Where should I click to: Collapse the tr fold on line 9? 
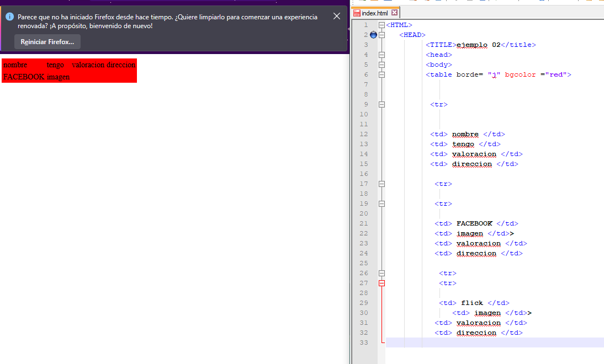tap(382, 104)
